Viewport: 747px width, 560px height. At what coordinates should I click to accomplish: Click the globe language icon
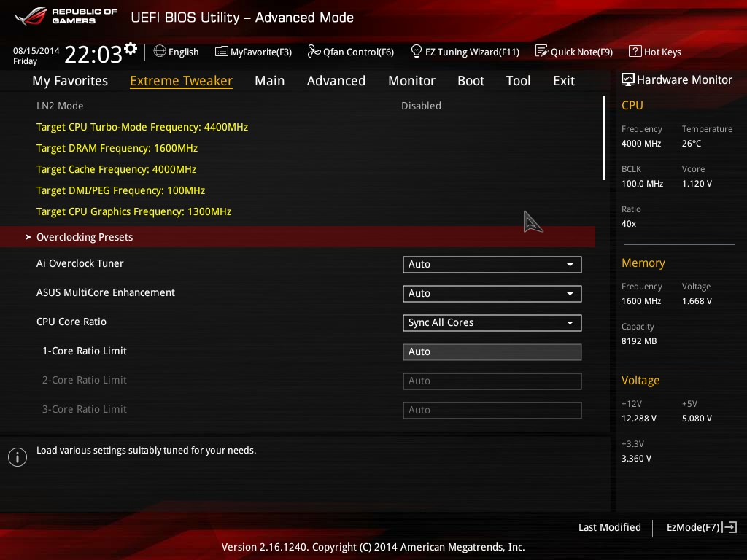pyautogui.click(x=160, y=51)
